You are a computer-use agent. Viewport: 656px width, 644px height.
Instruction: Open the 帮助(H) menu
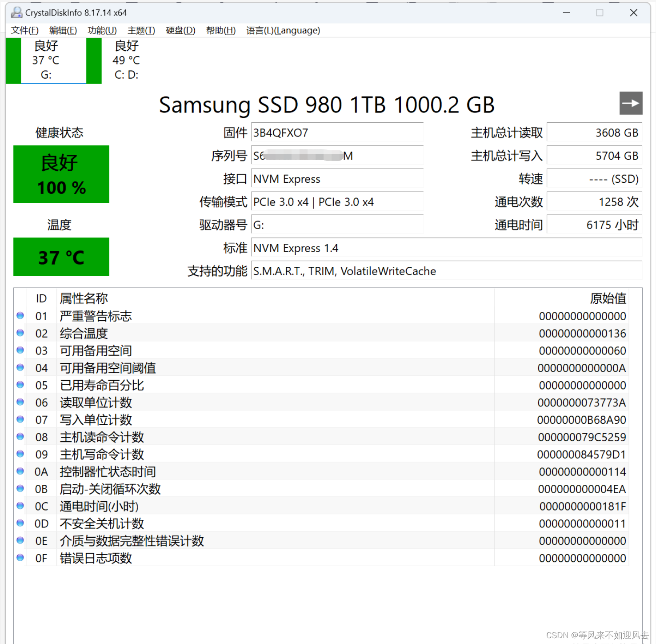coord(221,30)
